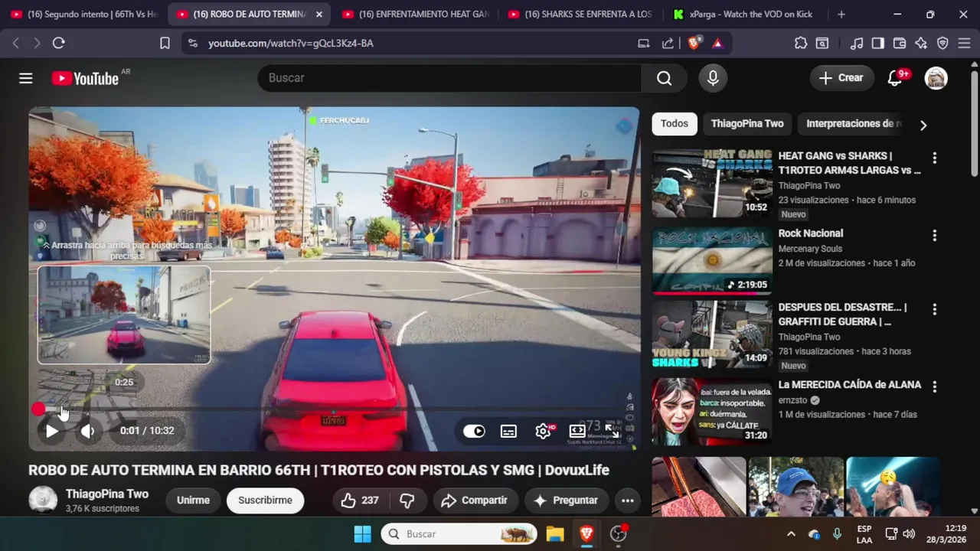Go to the YouTube home logo

click(x=85, y=78)
